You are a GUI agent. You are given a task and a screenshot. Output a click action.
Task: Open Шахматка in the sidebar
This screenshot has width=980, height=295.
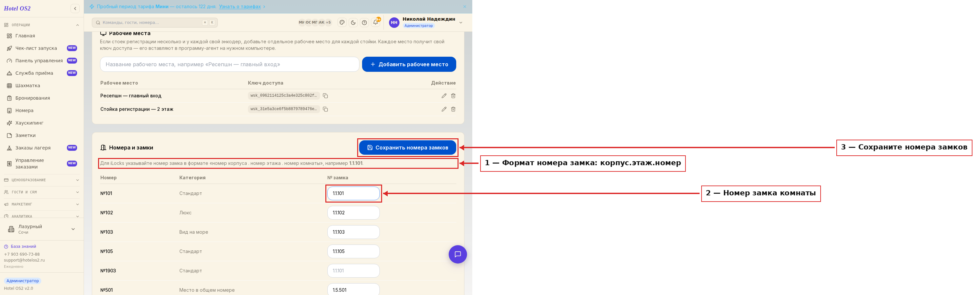pyautogui.click(x=42, y=86)
